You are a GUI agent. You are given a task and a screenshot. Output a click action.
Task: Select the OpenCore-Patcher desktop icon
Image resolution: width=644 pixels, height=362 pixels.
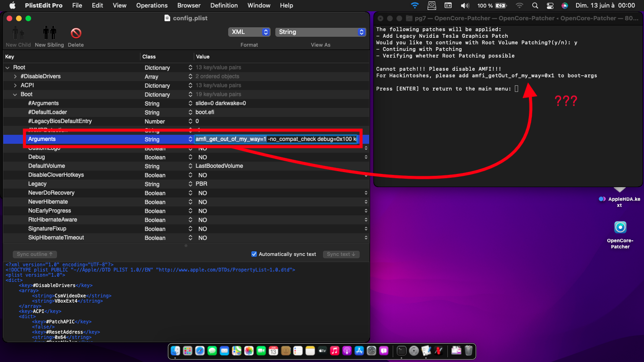pyautogui.click(x=620, y=227)
